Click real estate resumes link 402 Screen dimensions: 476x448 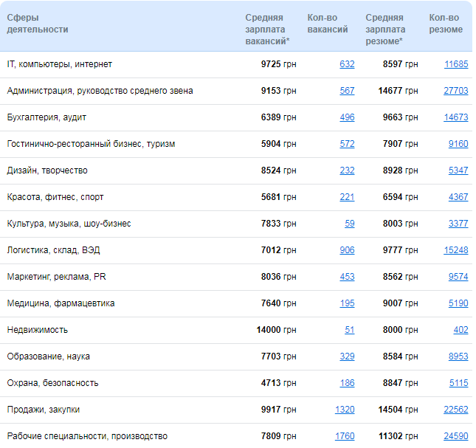click(x=461, y=330)
